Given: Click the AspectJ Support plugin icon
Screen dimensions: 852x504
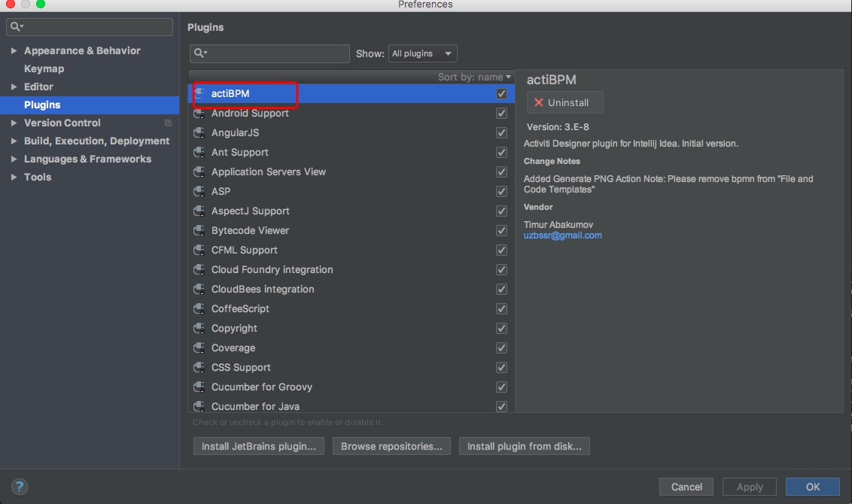Looking at the screenshot, I should pyautogui.click(x=199, y=211).
